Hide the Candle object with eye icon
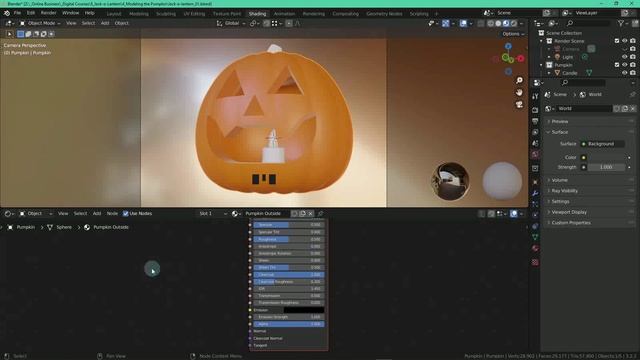This screenshot has height=360, width=640. pyautogui.click(x=624, y=73)
